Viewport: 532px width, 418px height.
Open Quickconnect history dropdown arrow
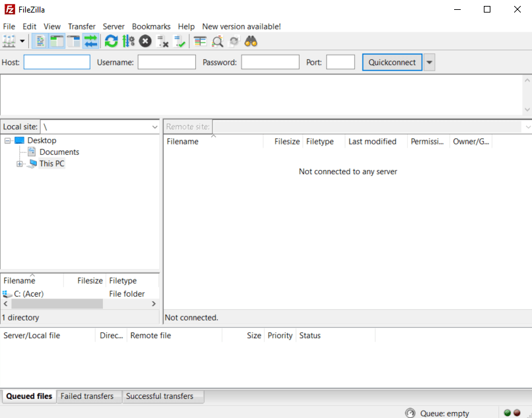coord(429,63)
